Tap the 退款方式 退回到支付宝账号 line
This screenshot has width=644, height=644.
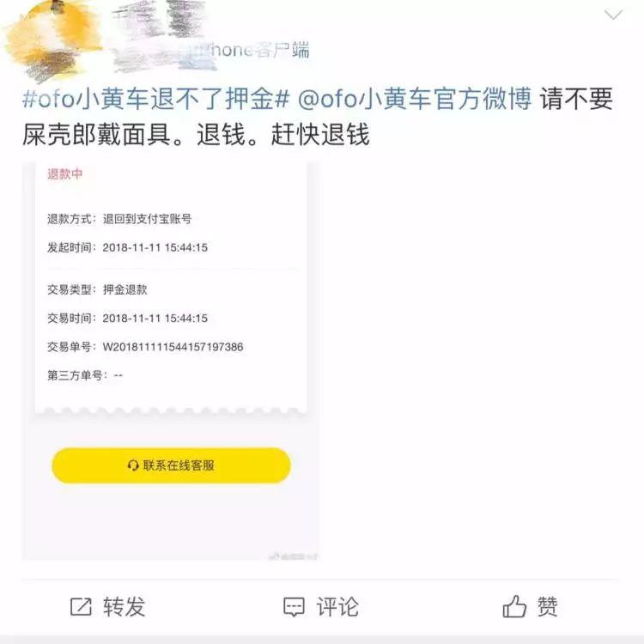click(119, 219)
